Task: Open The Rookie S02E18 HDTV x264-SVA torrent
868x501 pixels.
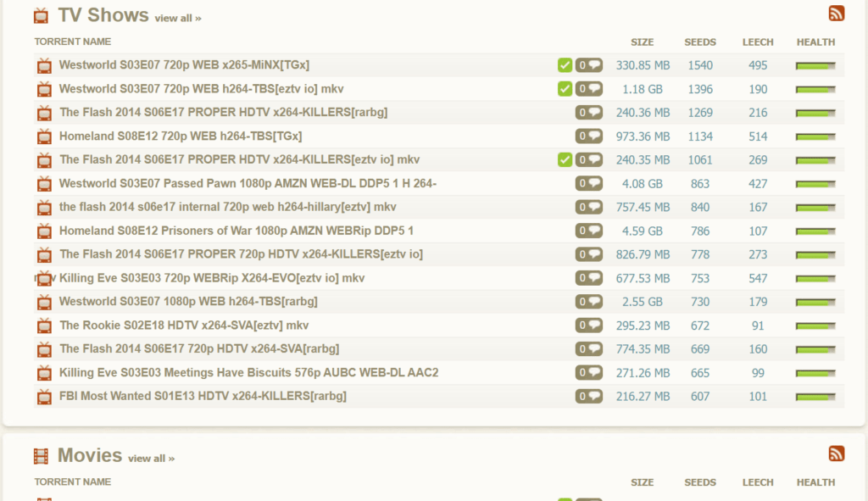Action: coord(184,325)
